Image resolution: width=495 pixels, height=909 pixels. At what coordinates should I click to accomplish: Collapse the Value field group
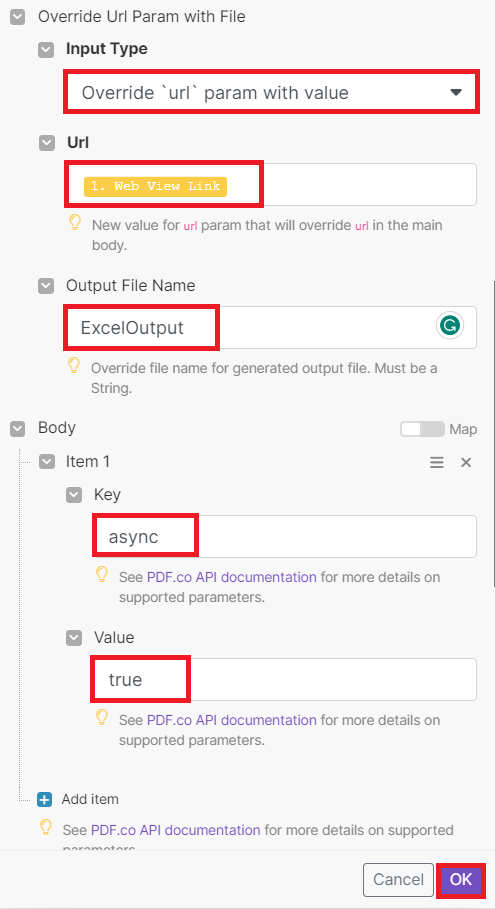(x=74, y=638)
